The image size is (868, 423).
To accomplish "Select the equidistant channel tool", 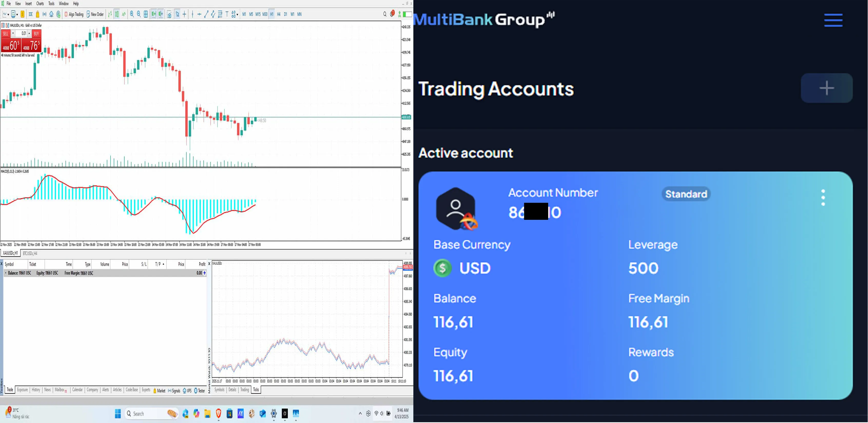I will coord(213,14).
